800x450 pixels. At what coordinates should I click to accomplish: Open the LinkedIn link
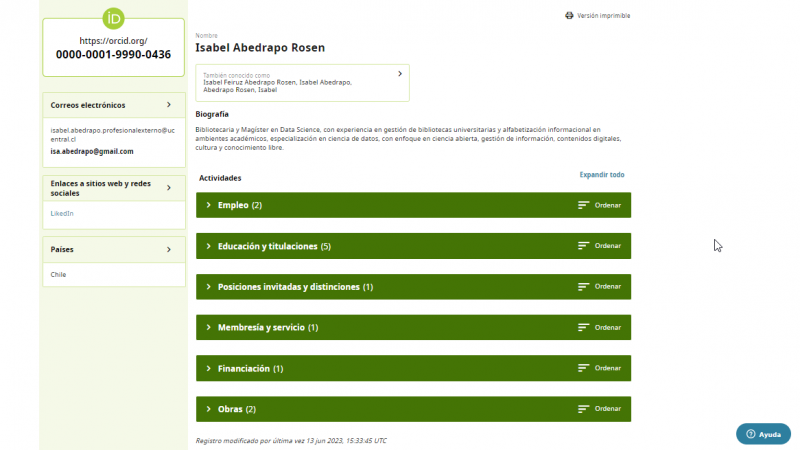click(x=62, y=213)
